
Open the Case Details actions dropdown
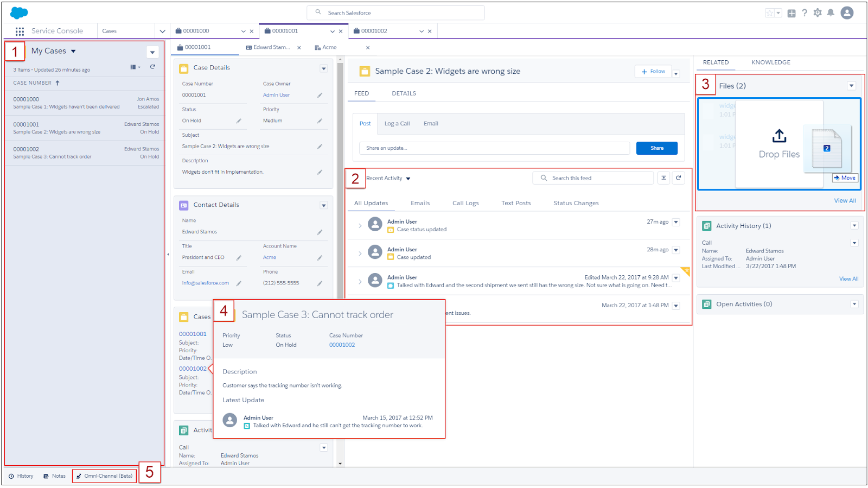point(324,68)
